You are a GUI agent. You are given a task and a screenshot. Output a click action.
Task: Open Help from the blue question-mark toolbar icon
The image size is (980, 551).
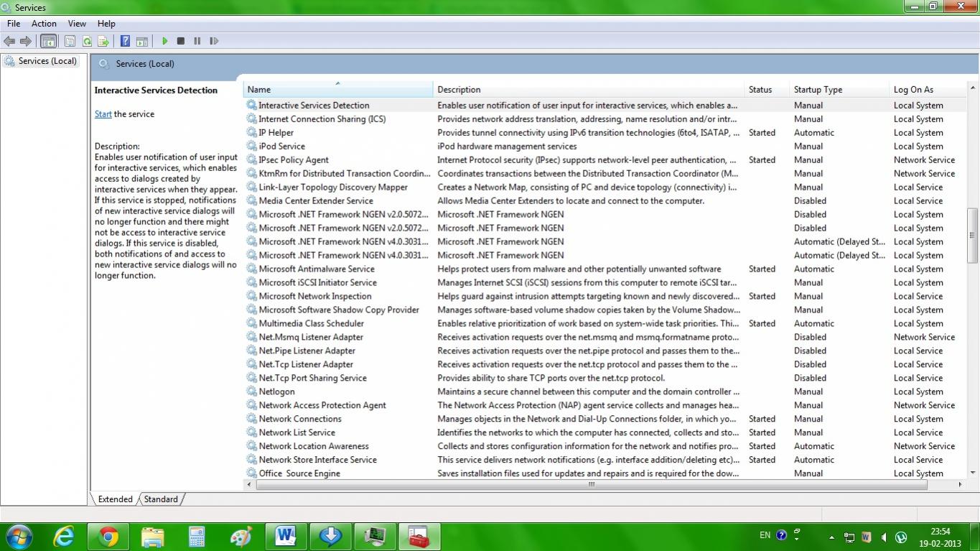pos(126,42)
